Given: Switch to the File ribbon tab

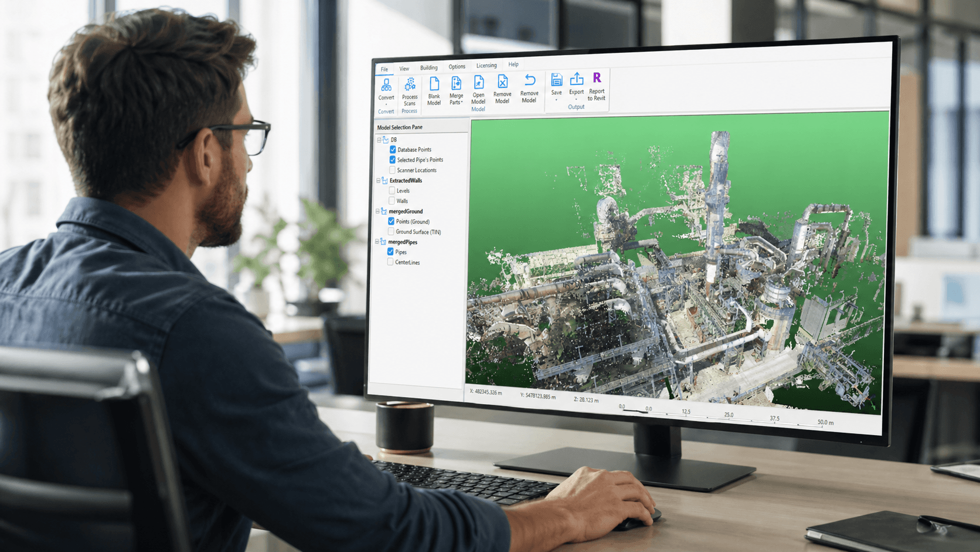Looking at the screenshot, I should click(x=384, y=69).
